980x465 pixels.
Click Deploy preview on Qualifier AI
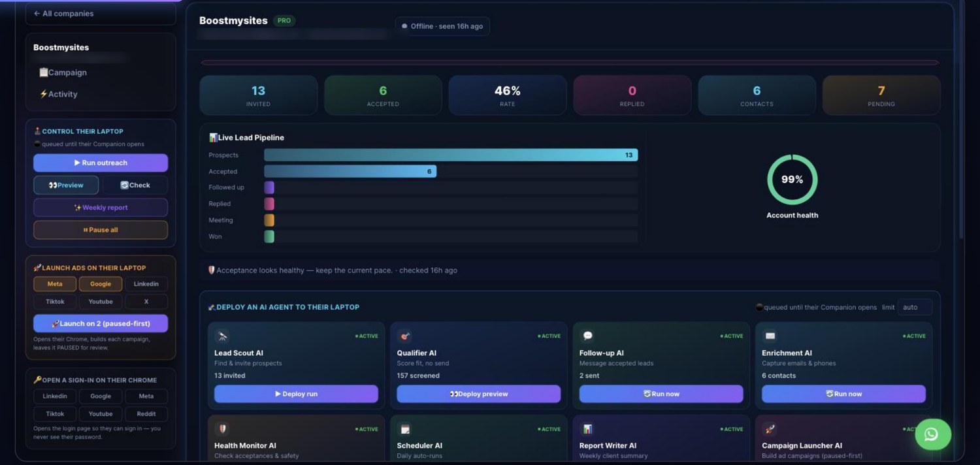point(479,394)
